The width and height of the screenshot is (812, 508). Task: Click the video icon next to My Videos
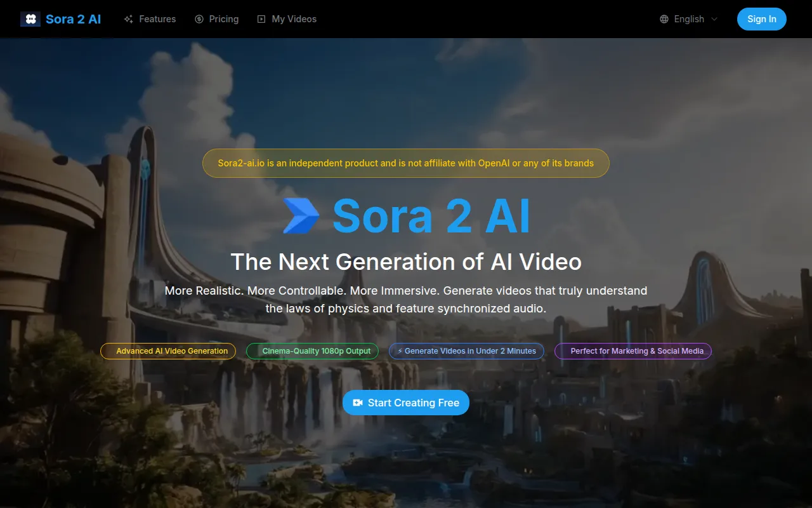[x=261, y=19]
